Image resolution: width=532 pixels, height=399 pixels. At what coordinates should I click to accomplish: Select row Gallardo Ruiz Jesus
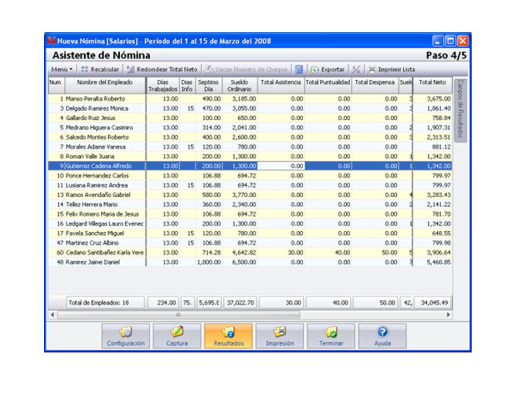pos(250,118)
